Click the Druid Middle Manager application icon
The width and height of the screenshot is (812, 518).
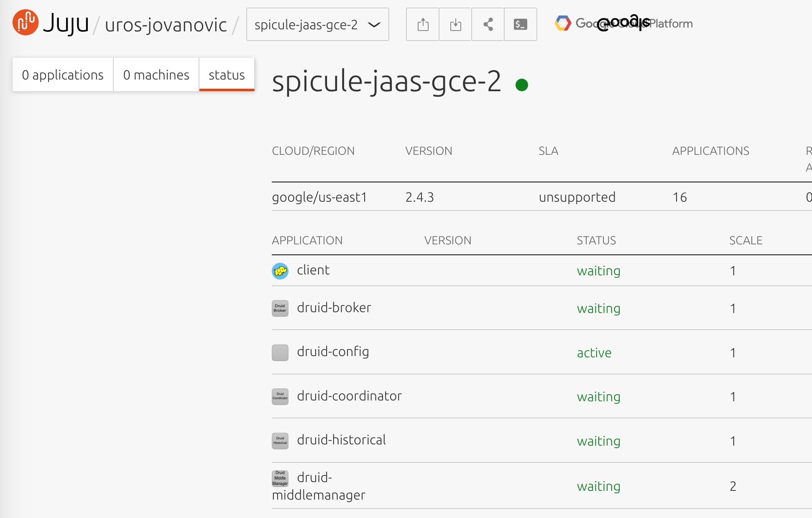[280, 478]
